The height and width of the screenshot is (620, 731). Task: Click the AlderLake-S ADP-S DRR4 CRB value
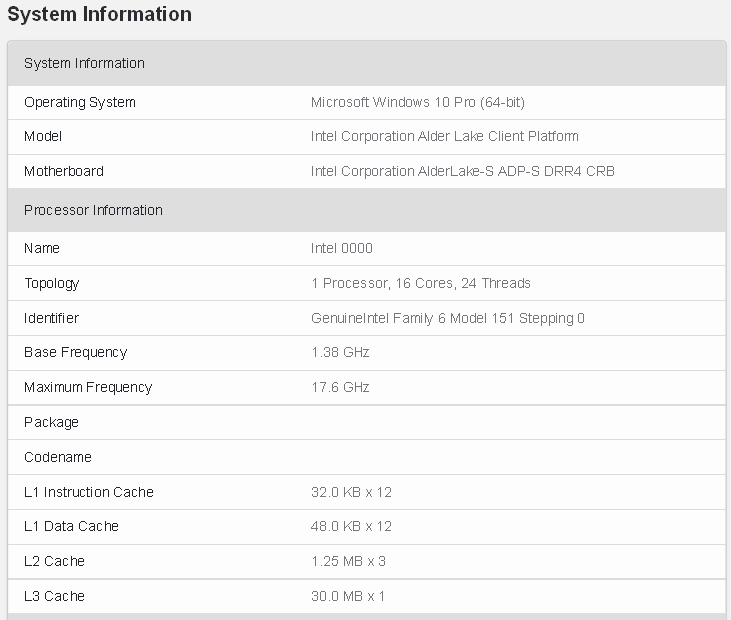click(462, 171)
